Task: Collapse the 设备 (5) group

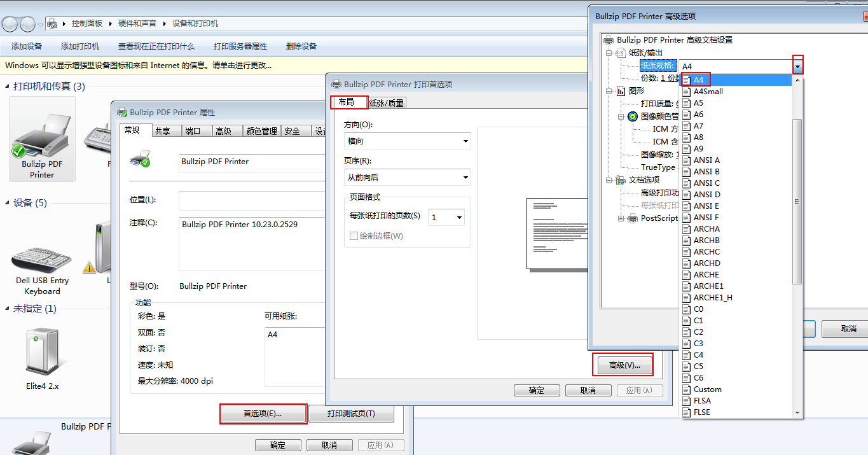Action: pos(8,203)
